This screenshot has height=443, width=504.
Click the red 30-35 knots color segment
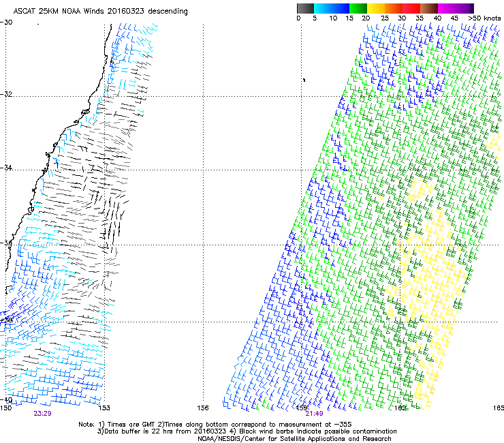[411, 8]
